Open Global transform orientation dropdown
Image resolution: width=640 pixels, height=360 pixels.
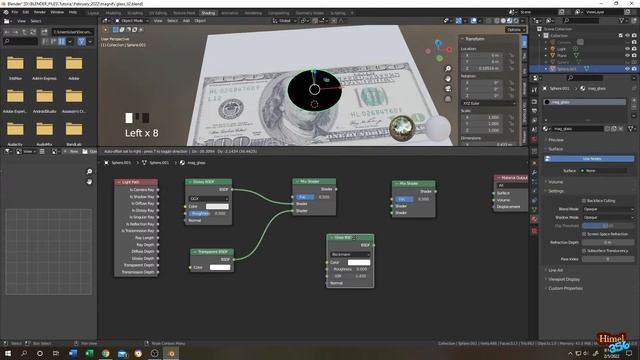click(x=285, y=20)
